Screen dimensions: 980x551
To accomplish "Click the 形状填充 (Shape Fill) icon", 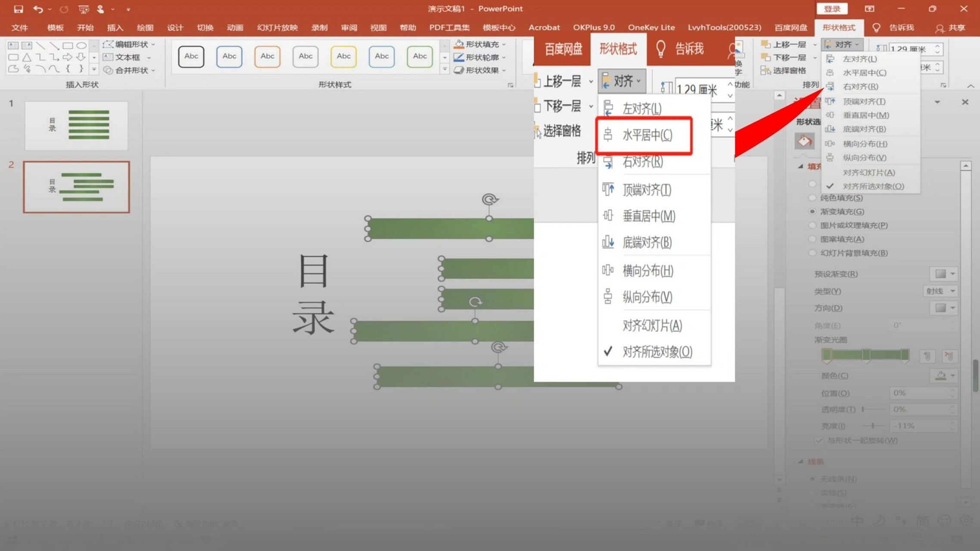I will [459, 44].
